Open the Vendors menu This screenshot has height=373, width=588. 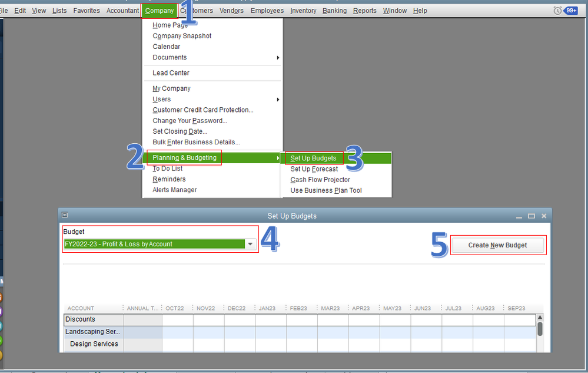[x=231, y=11]
